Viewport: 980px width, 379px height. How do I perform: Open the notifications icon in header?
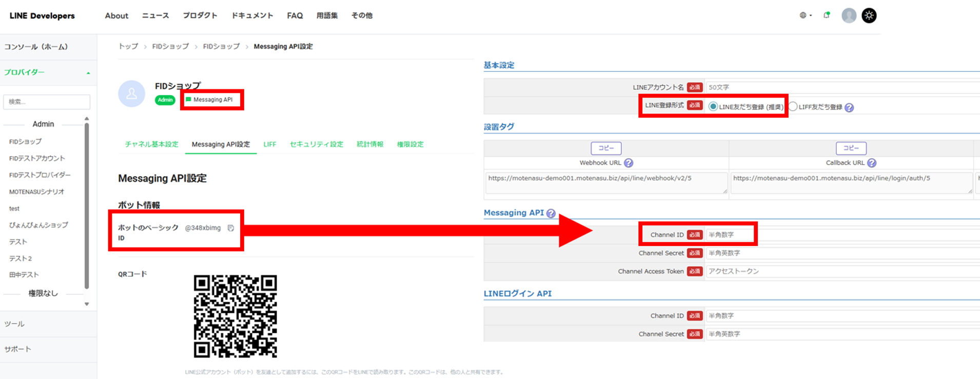(x=827, y=15)
